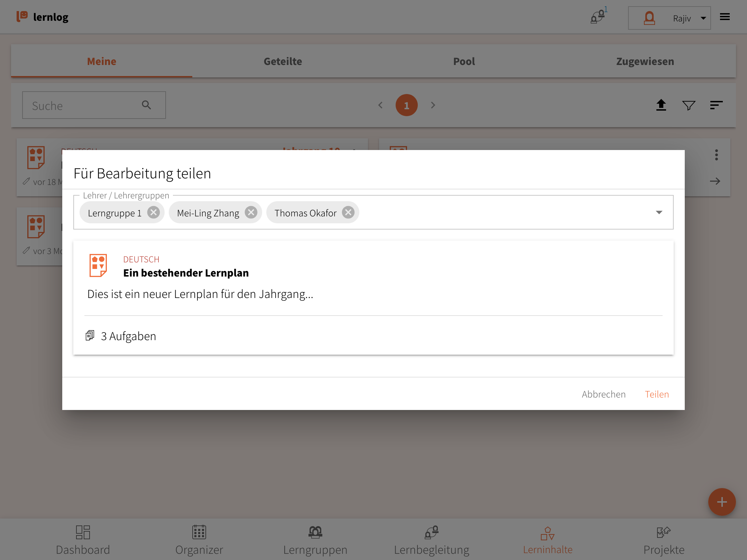Open the notifications icon with badge
Image resolution: width=747 pixels, height=560 pixels.
point(598,17)
